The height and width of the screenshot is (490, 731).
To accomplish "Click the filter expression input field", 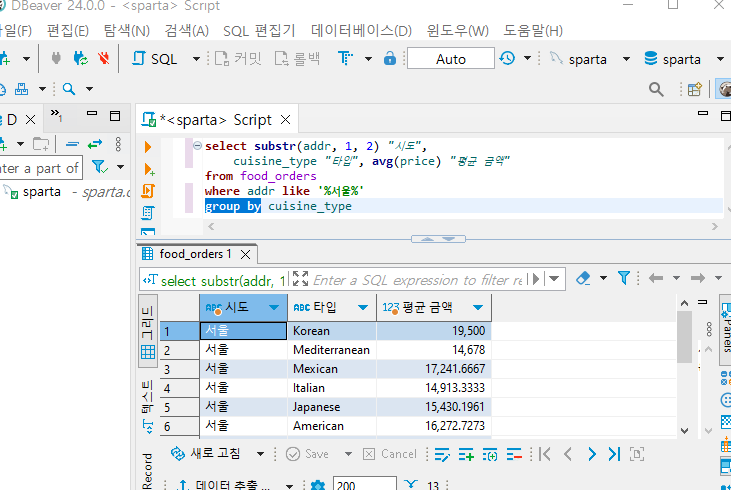I will pyautogui.click(x=417, y=280).
